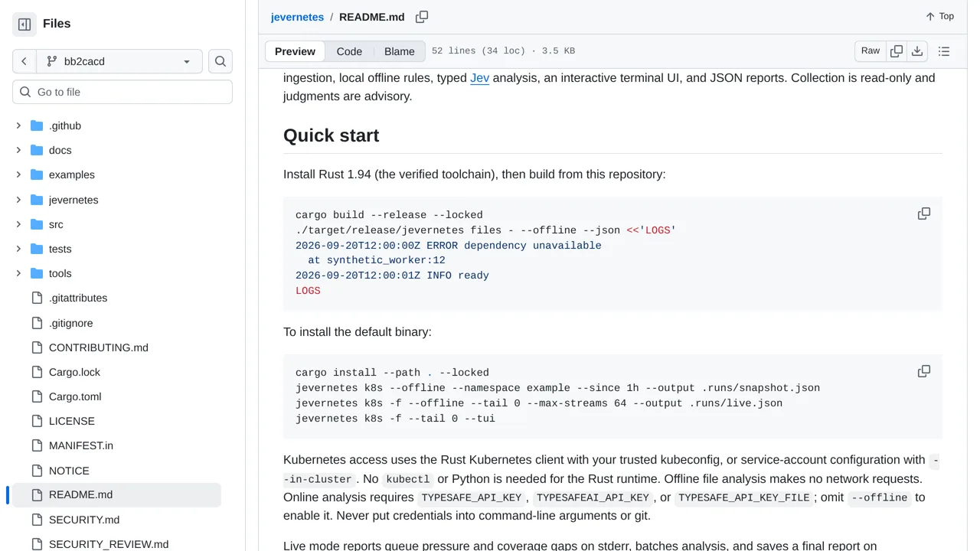Screen dimensions: 980x551
Task: Open the docs folder
Action: pyautogui.click(x=60, y=150)
